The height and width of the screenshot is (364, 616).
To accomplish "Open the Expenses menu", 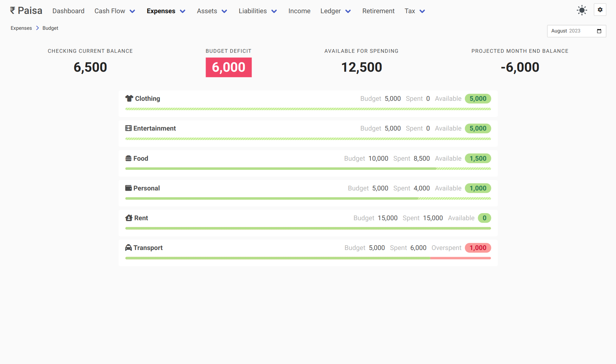I will (161, 11).
